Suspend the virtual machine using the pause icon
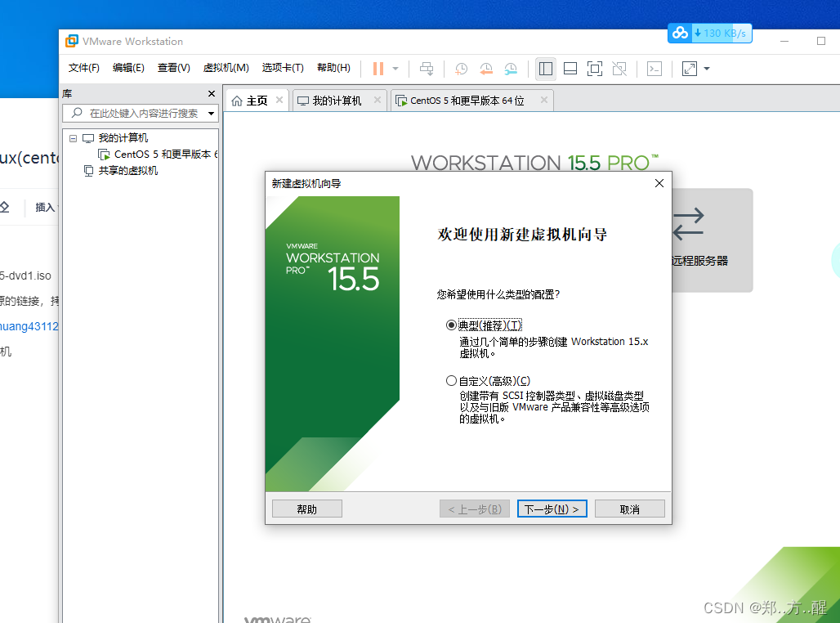Screen dimensions: 840x623 380,69
